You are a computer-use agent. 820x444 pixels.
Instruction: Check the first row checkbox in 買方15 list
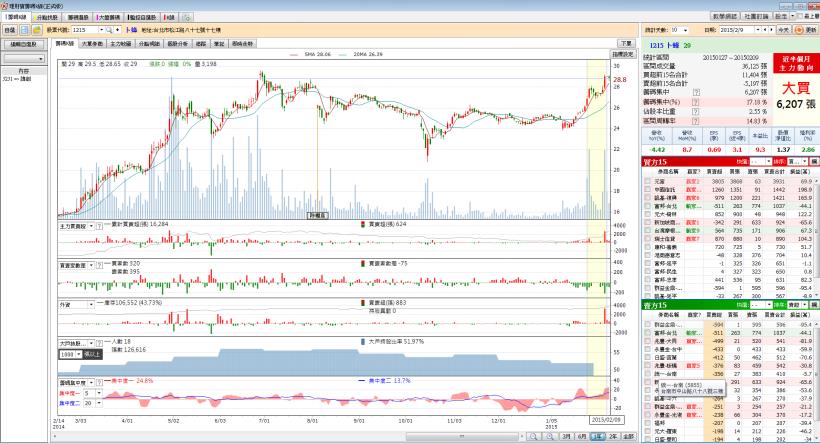click(x=647, y=181)
